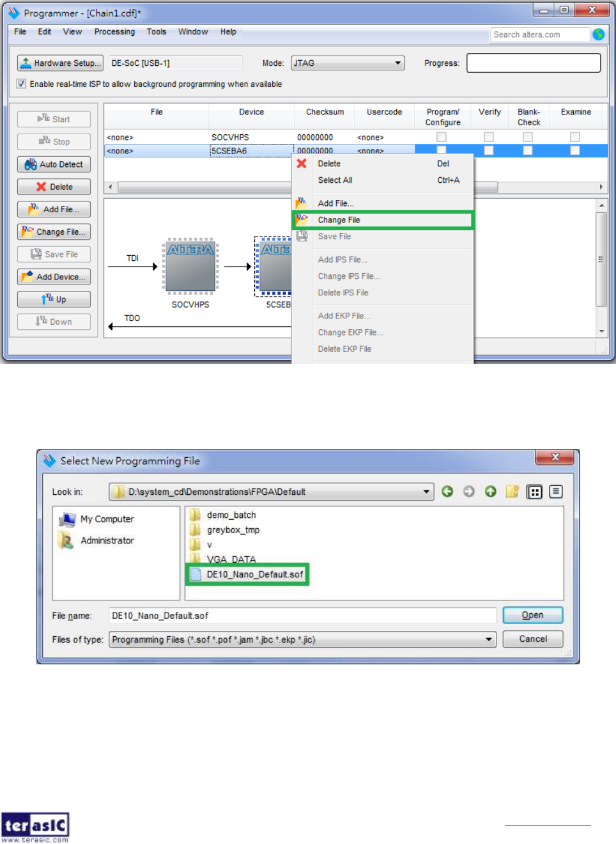Click the table horizontal scrollbar left arrow
This screenshot has height=844, width=616.
tap(111, 187)
